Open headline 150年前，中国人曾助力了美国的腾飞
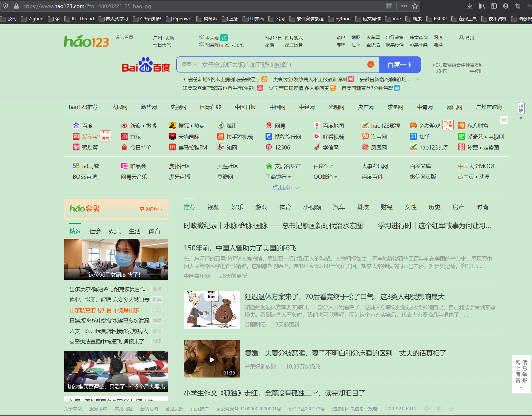The height and width of the screenshot is (416, 532). tap(240, 248)
